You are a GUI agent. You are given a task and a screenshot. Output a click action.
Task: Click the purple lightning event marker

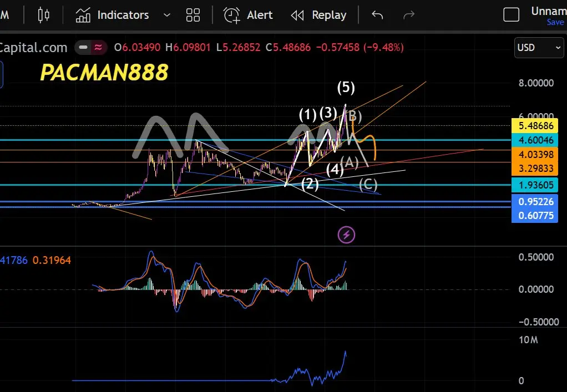click(346, 235)
